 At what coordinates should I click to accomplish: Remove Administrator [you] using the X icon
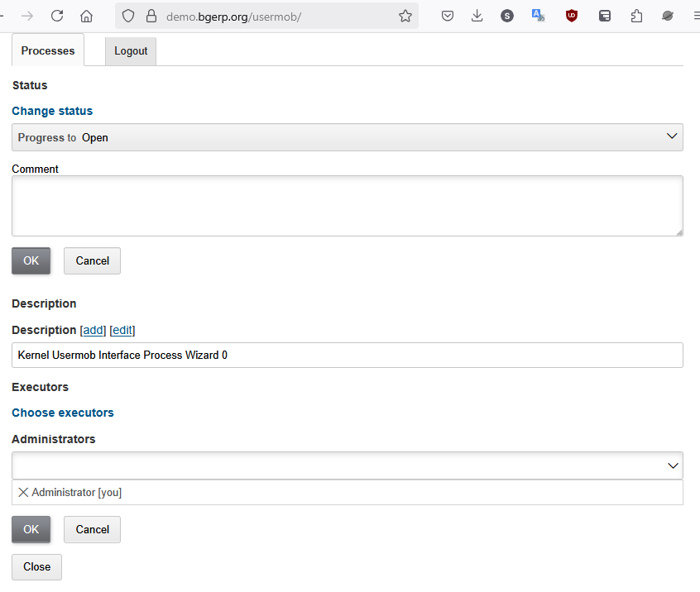(x=23, y=492)
